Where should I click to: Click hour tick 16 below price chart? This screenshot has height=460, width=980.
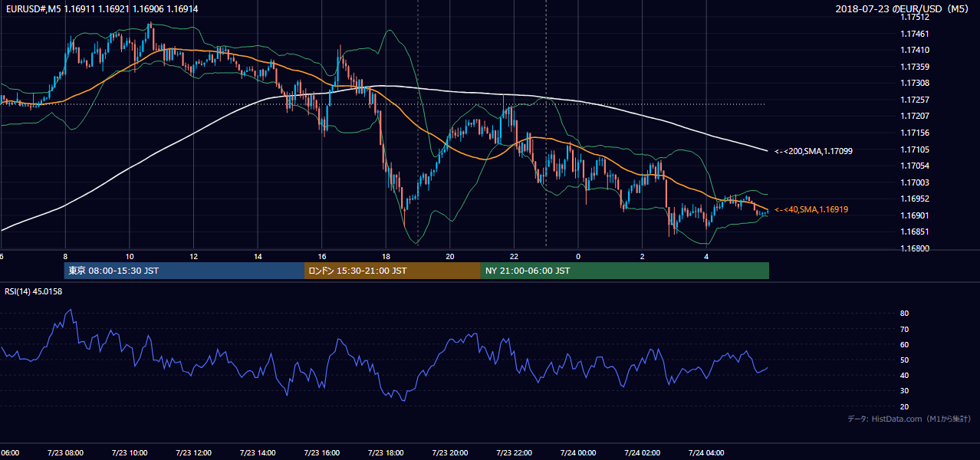point(321,257)
